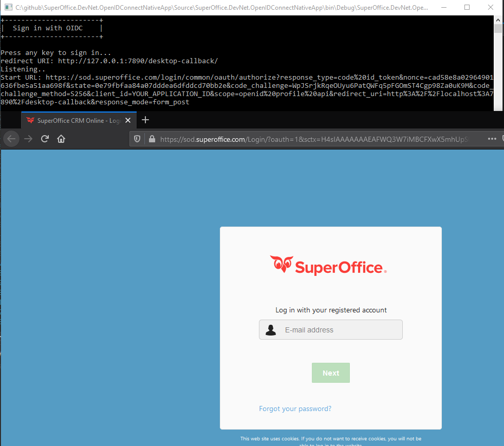Image resolution: width=504 pixels, height=446 pixels.
Task: Show site security padlock info
Action: [152, 139]
